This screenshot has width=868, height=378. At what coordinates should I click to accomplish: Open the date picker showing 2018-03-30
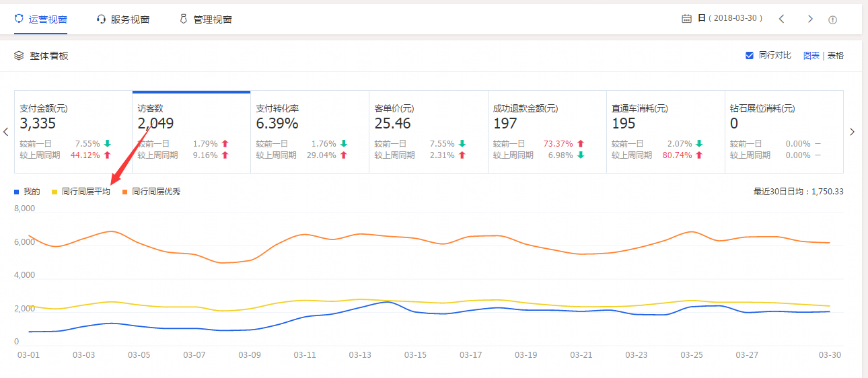click(x=730, y=19)
